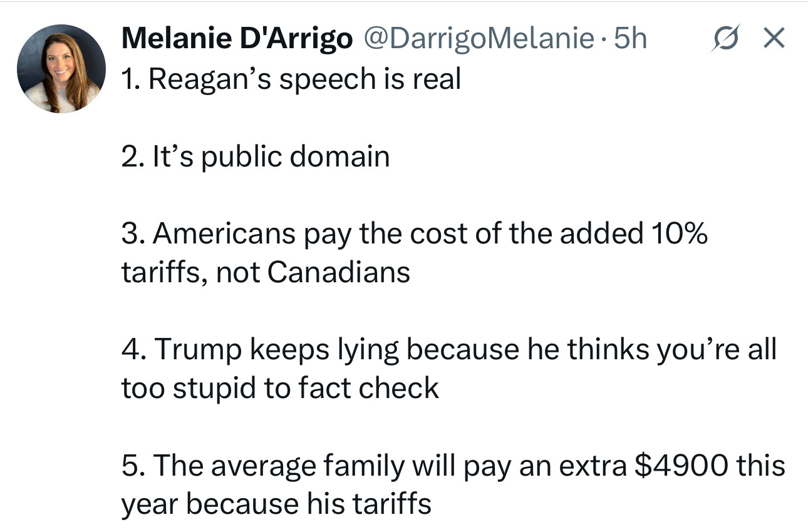Dismiss the post with the X icon
The image size is (808, 532).
773,39
